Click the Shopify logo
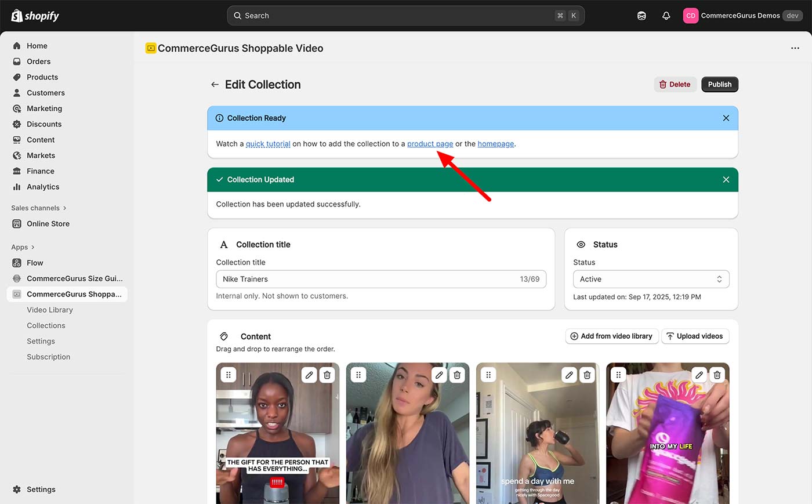Screen dimensions: 812x504 click(35, 15)
